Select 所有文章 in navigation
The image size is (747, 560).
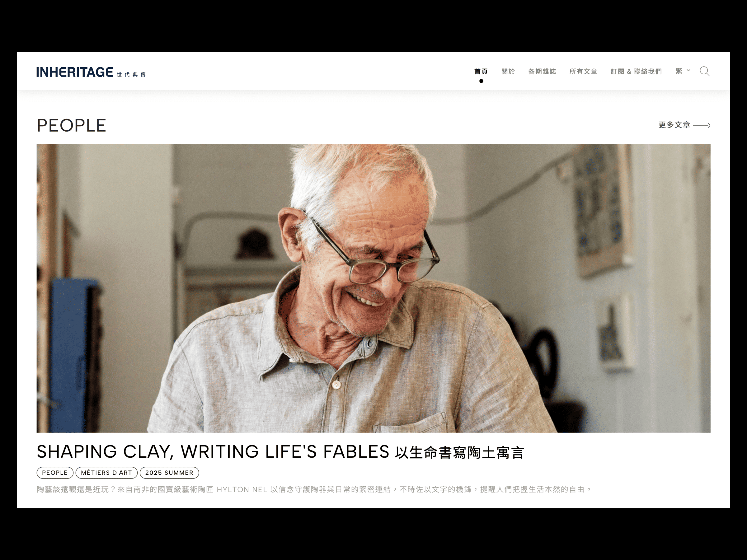coord(583,71)
